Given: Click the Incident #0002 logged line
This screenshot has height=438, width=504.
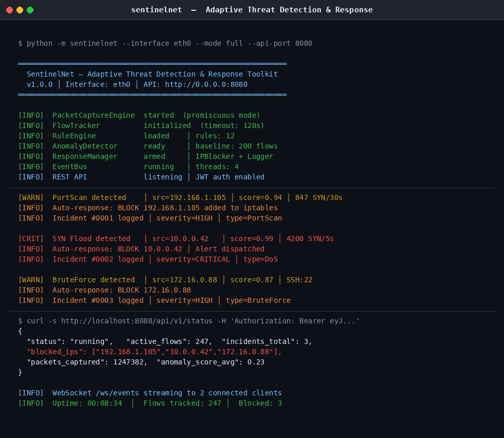Looking at the screenshot, I should (148, 259).
